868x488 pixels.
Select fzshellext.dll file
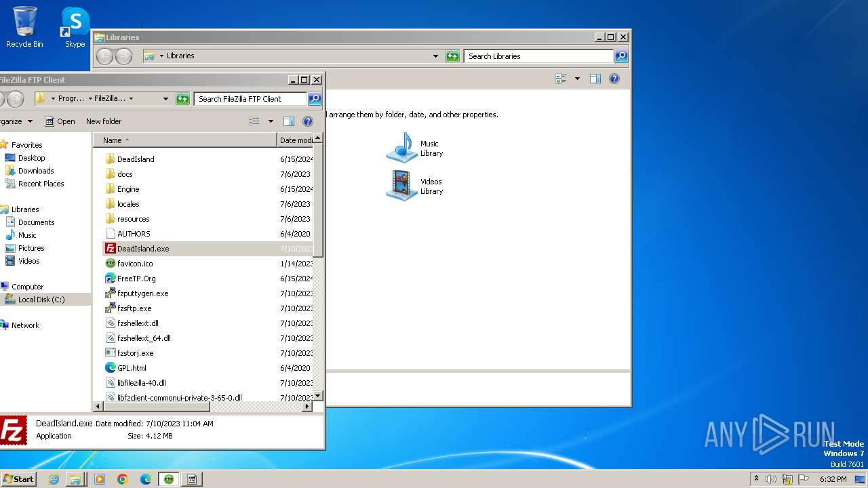[138, 323]
